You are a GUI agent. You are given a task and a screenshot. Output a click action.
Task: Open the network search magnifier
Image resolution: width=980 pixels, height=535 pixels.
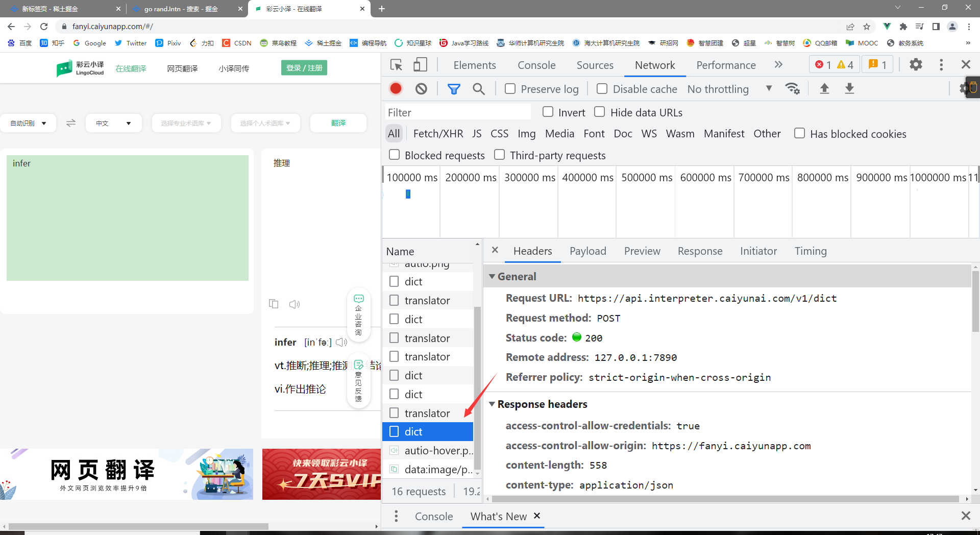pyautogui.click(x=478, y=89)
